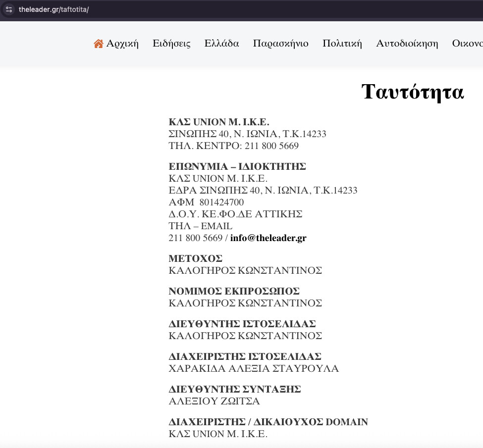Viewport: 483px width, 448px height.
Task: Click ΚΑΛΟΓΗΡΟΣ ΚΩΝΣΤΑΝΤΙΝΟΣ under ΝΟΜΙΜΟΣ ΕΚΠΡΟΣΩΠΟΣ
Action: [x=245, y=303]
